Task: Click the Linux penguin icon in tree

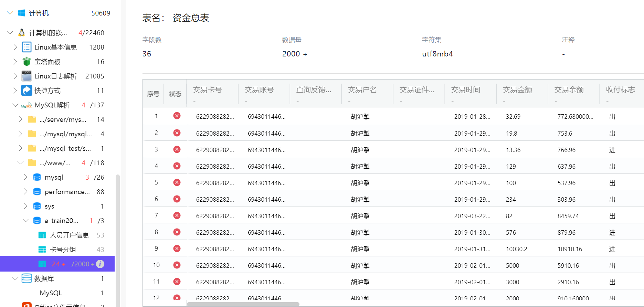Action: coord(22,33)
